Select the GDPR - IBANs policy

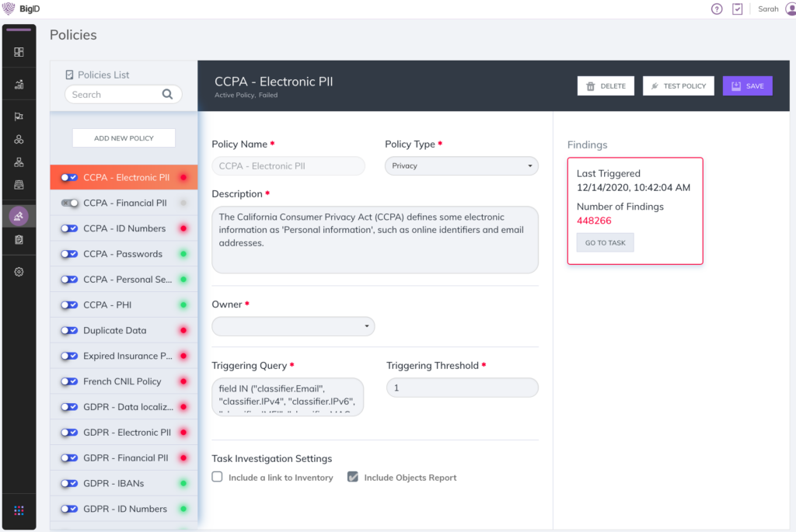point(117,483)
